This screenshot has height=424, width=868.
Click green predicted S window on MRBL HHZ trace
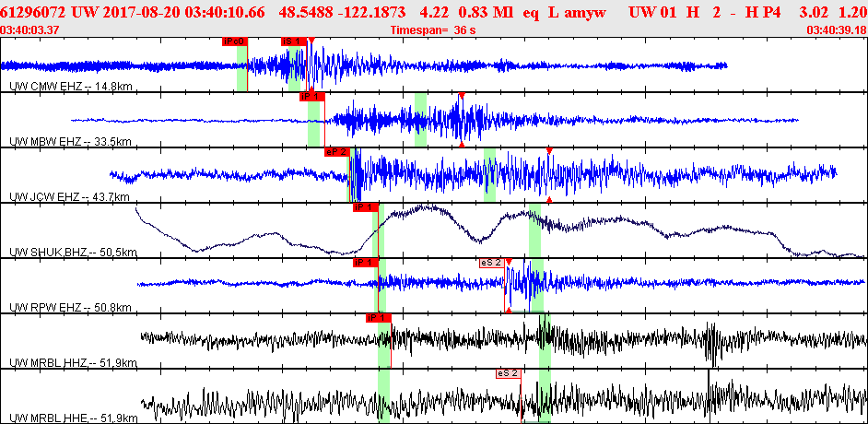coord(545,341)
